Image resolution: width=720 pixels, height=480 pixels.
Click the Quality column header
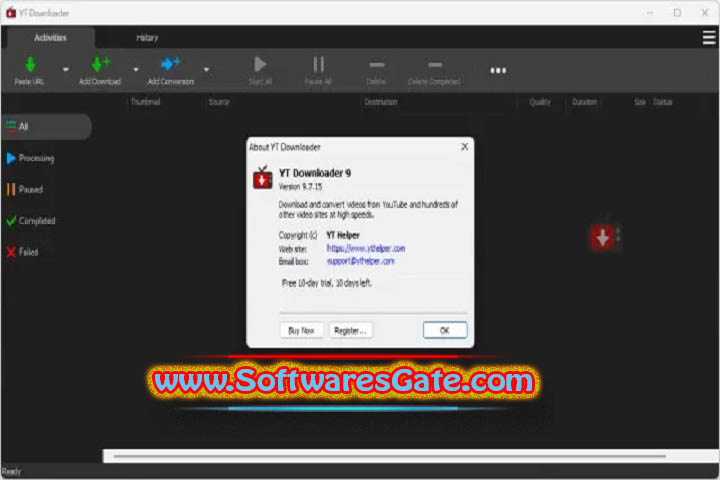coord(540,102)
